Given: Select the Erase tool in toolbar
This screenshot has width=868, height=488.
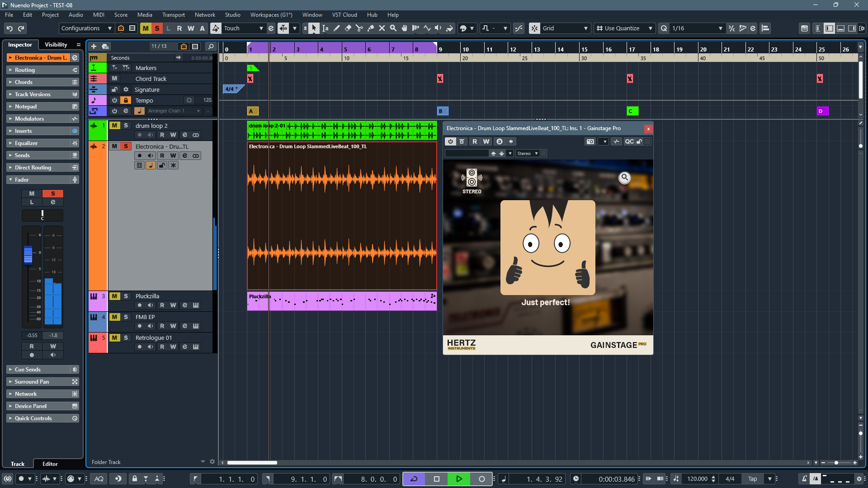Looking at the screenshot, I should click(x=348, y=28).
